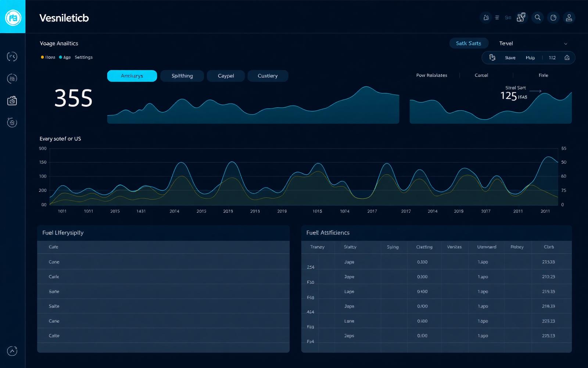Open the search magnifier icon in header
588x368 pixels.
pyautogui.click(x=538, y=17)
